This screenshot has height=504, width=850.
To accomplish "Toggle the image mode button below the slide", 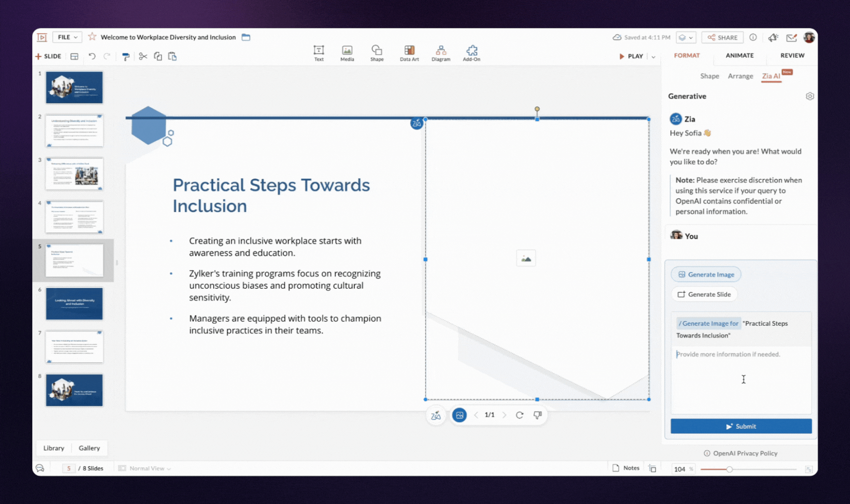I will click(x=460, y=415).
